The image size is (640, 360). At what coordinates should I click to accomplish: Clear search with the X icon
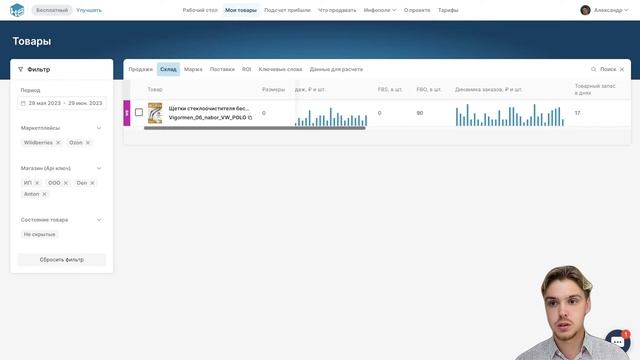[x=622, y=69]
